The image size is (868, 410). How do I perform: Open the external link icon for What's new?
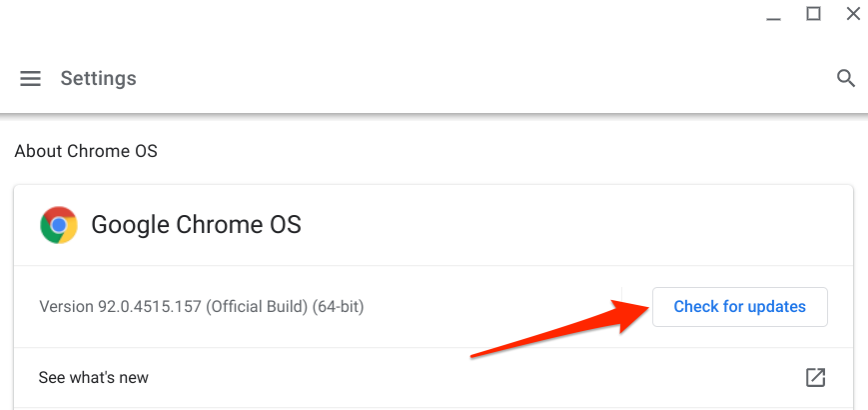815,377
